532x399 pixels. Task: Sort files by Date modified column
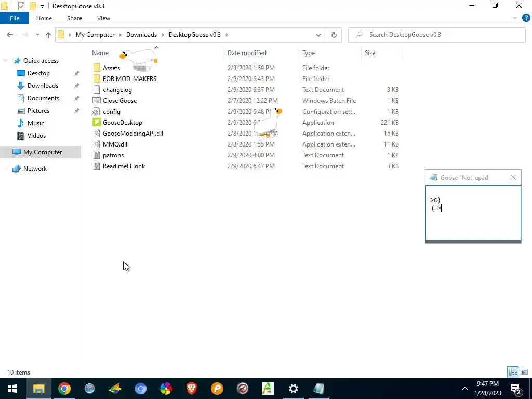pos(247,53)
